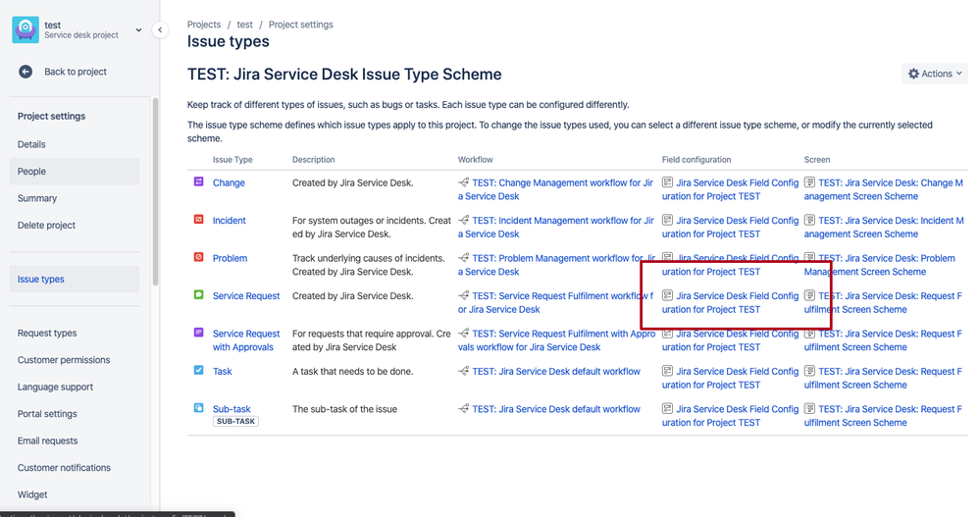
Task: Open Email requests settings
Action: pyautogui.click(x=47, y=440)
